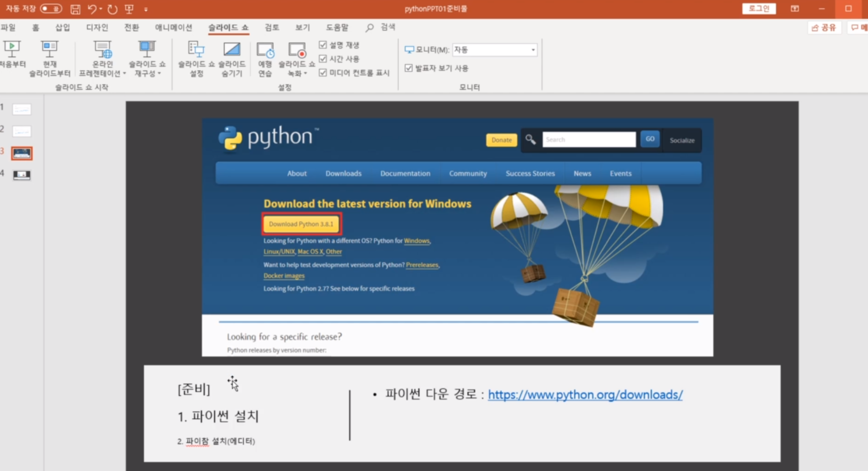Image resolution: width=868 pixels, height=471 pixels.
Task: Click hide slide icon
Action: point(231,49)
